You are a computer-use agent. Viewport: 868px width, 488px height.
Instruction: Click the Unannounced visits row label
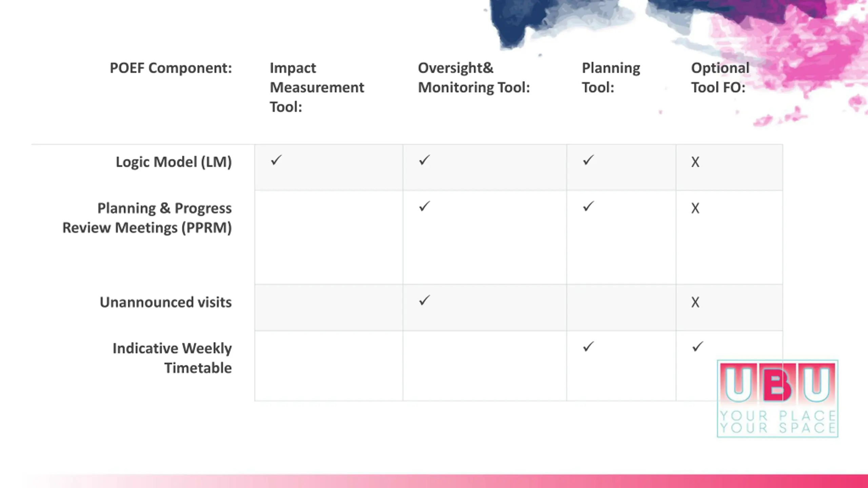tap(166, 302)
